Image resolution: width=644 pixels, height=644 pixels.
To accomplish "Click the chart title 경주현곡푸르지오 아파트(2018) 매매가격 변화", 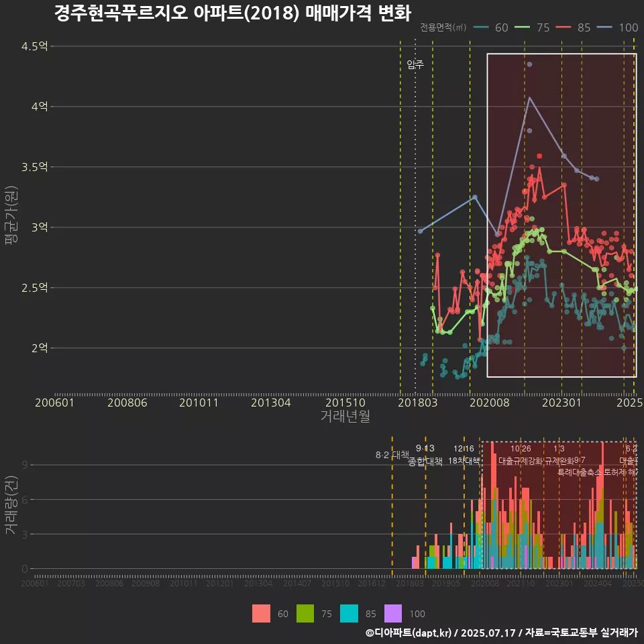I will (x=233, y=13).
